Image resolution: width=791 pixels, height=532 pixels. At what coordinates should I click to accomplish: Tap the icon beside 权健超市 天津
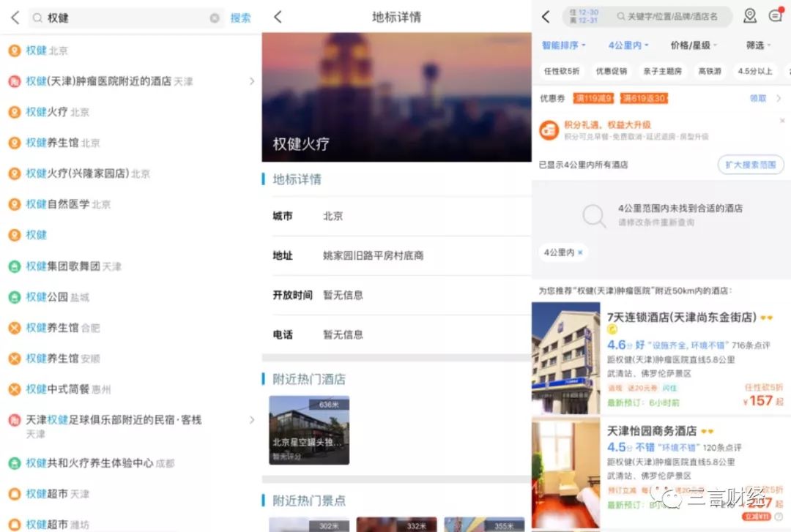(x=15, y=494)
